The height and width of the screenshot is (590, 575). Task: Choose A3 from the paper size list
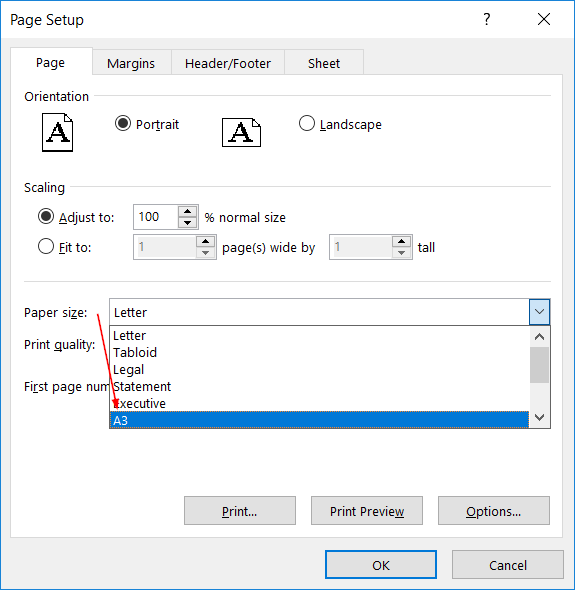coord(319,420)
